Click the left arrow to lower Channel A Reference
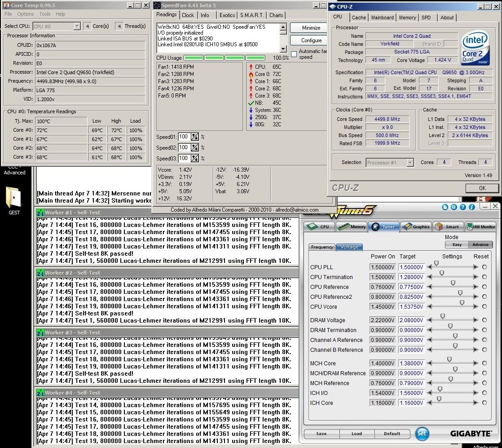This screenshot has height=448, width=502. [429, 340]
